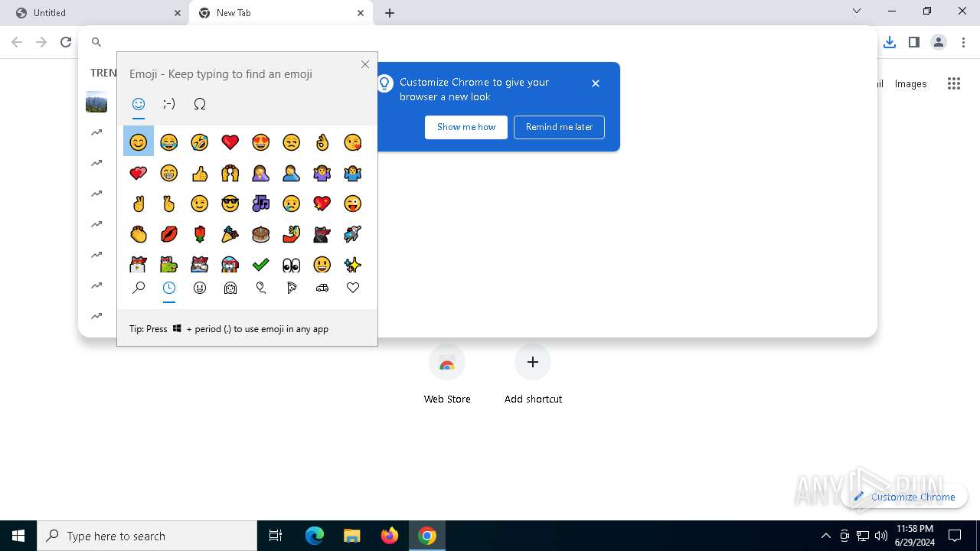Viewport: 980px width, 551px height.
Task: Select the grinning teeth face emoji
Action: point(169,173)
